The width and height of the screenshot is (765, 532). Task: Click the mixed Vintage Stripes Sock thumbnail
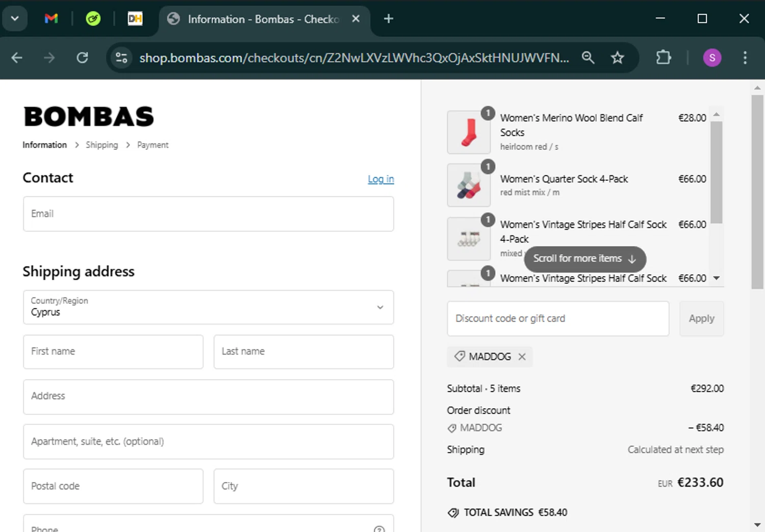point(469,239)
